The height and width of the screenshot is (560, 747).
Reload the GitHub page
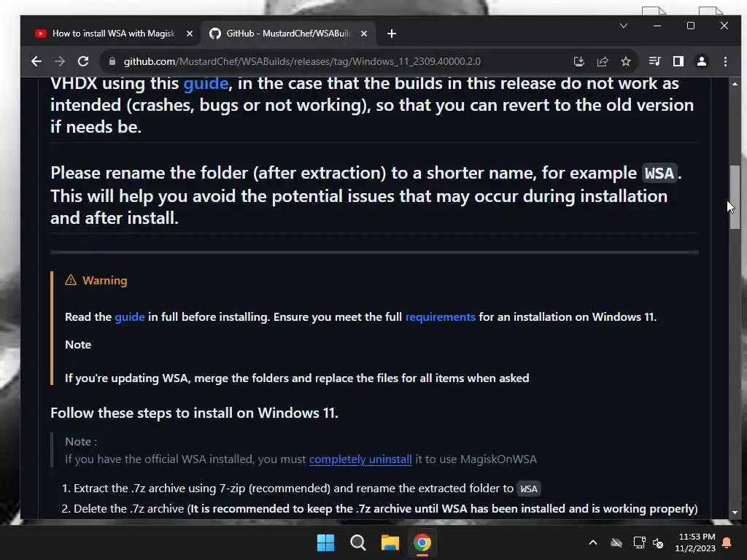coord(83,61)
